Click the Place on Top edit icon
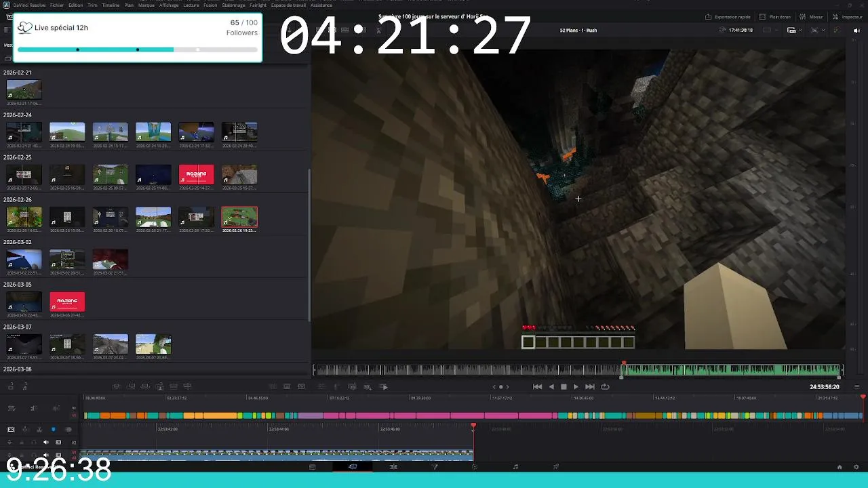Image resolution: width=868 pixels, height=488 pixels. click(174, 386)
